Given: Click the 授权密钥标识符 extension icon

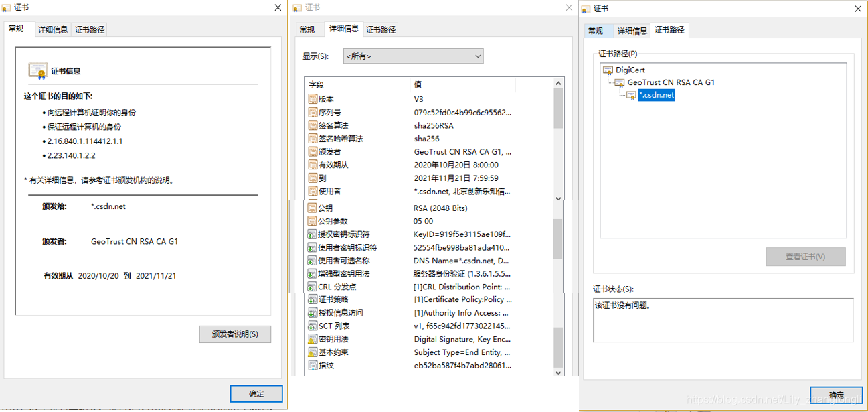Looking at the screenshot, I should (x=312, y=234).
